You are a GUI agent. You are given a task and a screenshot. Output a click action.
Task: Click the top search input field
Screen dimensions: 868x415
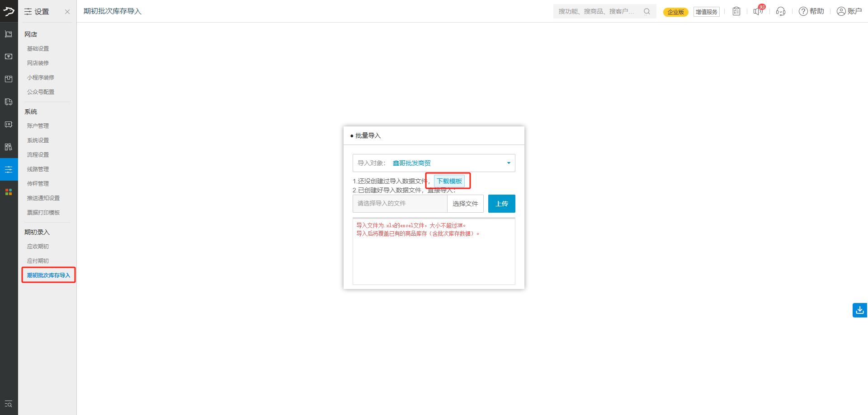[x=597, y=11]
